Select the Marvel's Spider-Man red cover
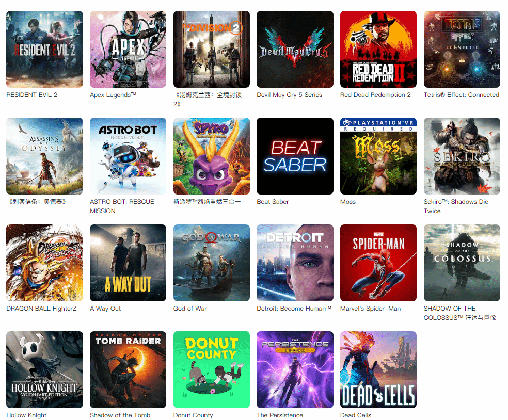Image resolution: width=508 pixels, height=420 pixels. pos(378,263)
